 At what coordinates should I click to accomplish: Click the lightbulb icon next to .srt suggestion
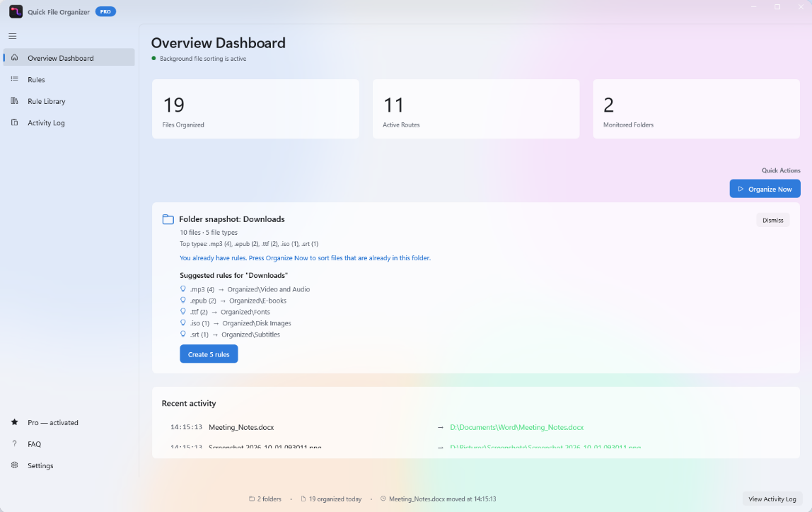(182, 334)
